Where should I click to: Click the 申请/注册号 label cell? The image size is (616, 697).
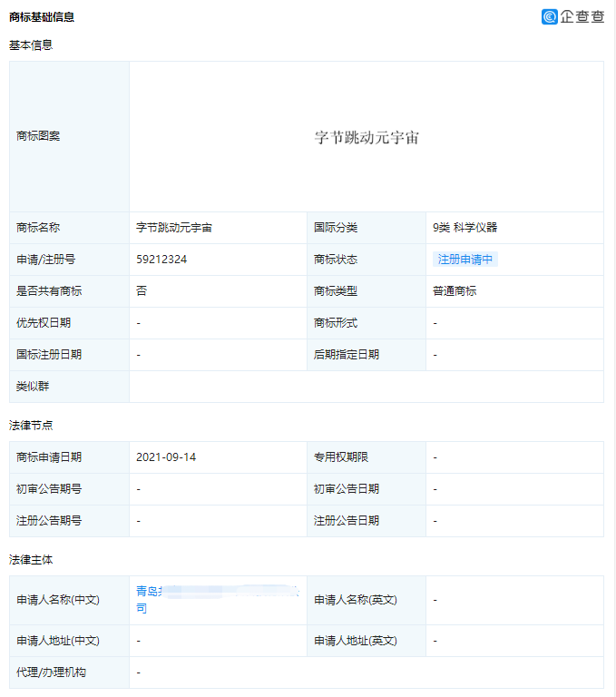click(69, 260)
